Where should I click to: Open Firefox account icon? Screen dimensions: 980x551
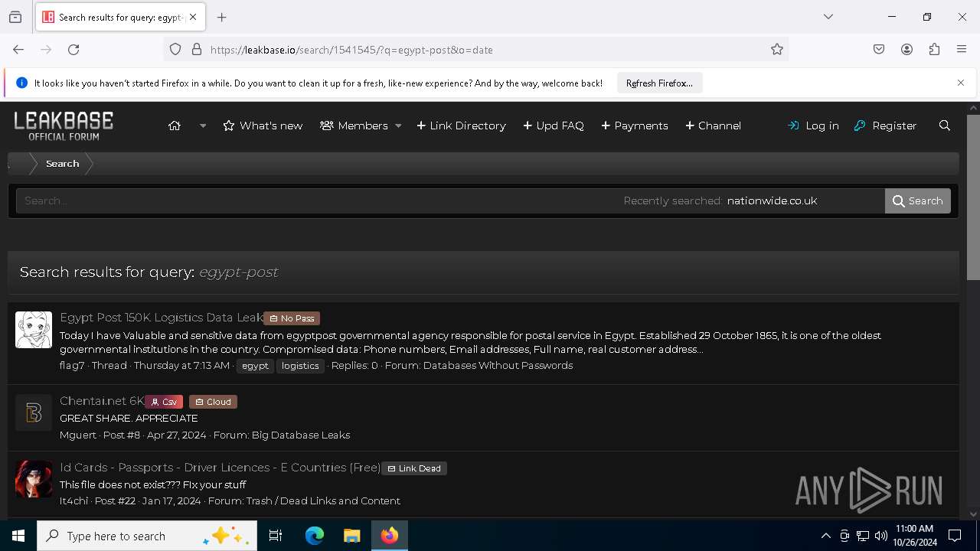click(x=906, y=50)
